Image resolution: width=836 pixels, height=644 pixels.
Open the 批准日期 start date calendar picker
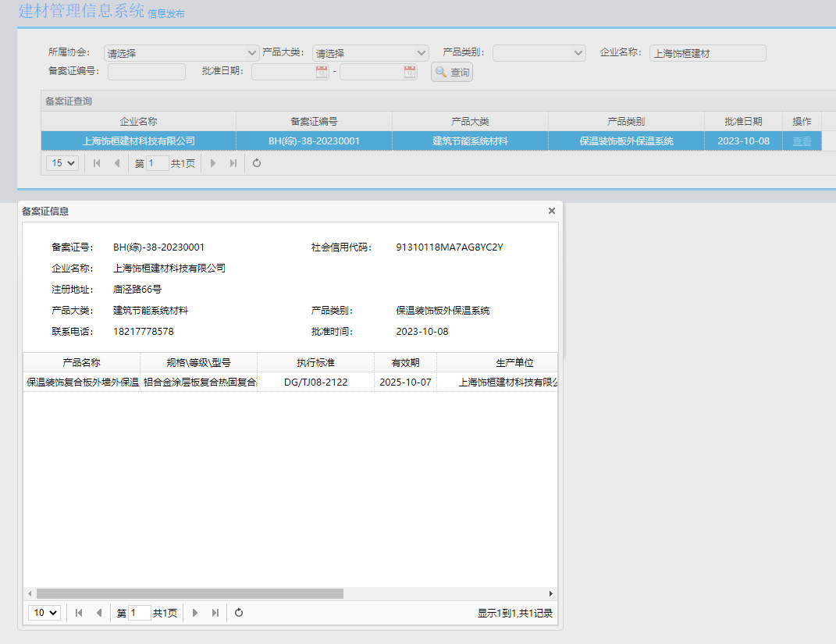322,72
